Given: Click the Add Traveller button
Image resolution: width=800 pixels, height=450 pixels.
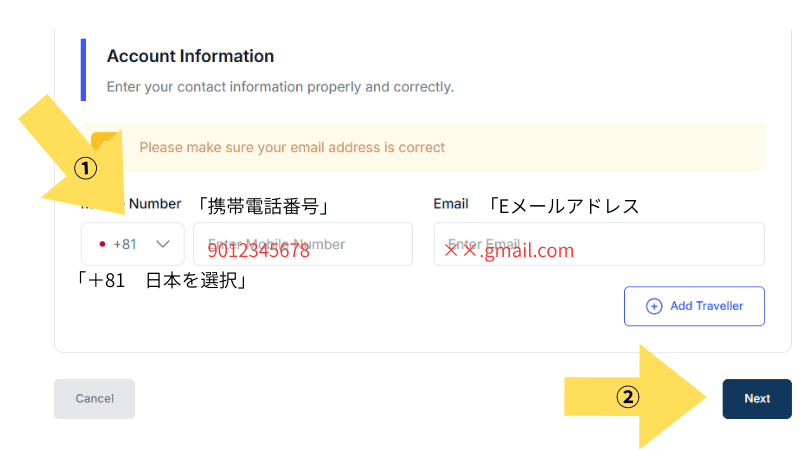Looking at the screenshot, I should [694, 306].
